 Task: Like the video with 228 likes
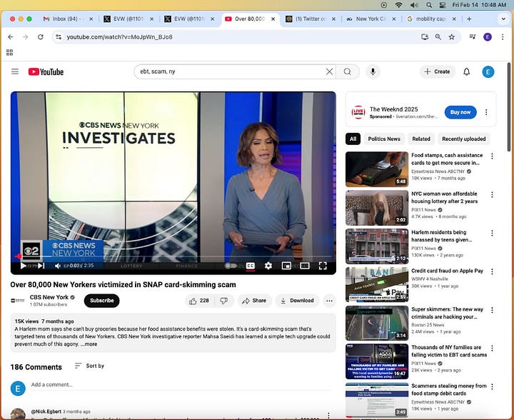point(199,301)
